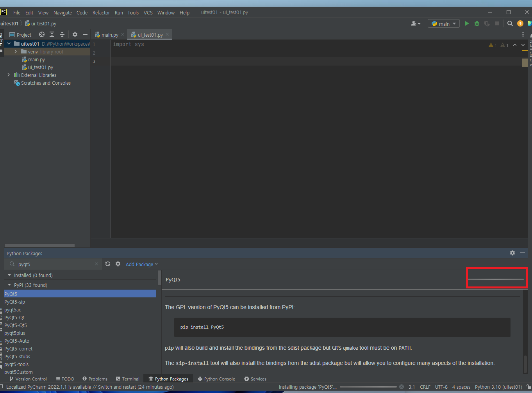The height and width of the screenshot is (393, 532).
Task: Open the TODO tool window
Action: pyautogui.click(x=65, y=379)
